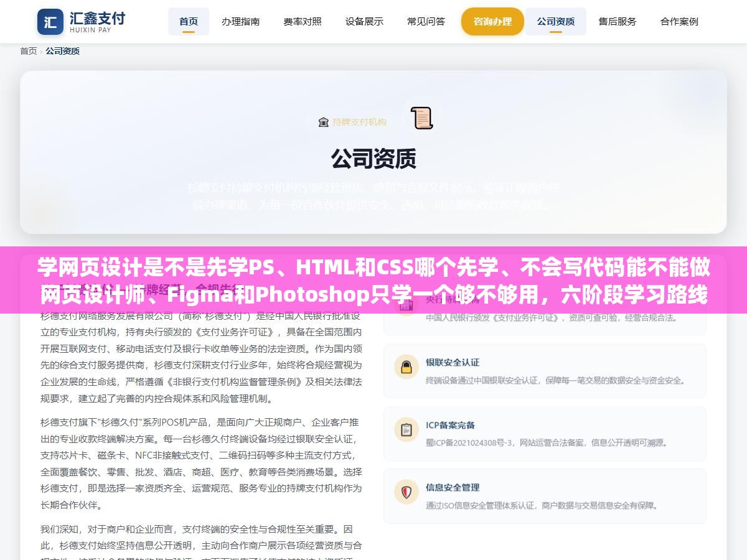Click the scroll document icon in banner
The height and width of the screenshot is (560, 747).
point(421,118)
